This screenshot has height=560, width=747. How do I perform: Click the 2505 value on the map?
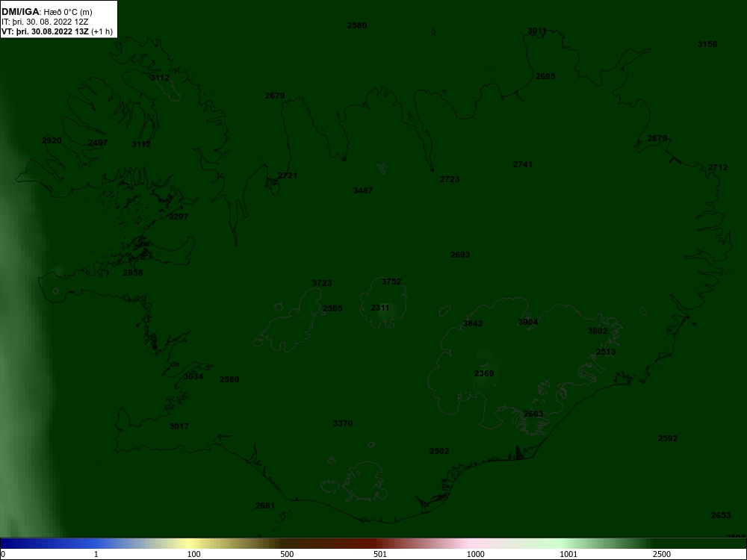pos(332,308)
